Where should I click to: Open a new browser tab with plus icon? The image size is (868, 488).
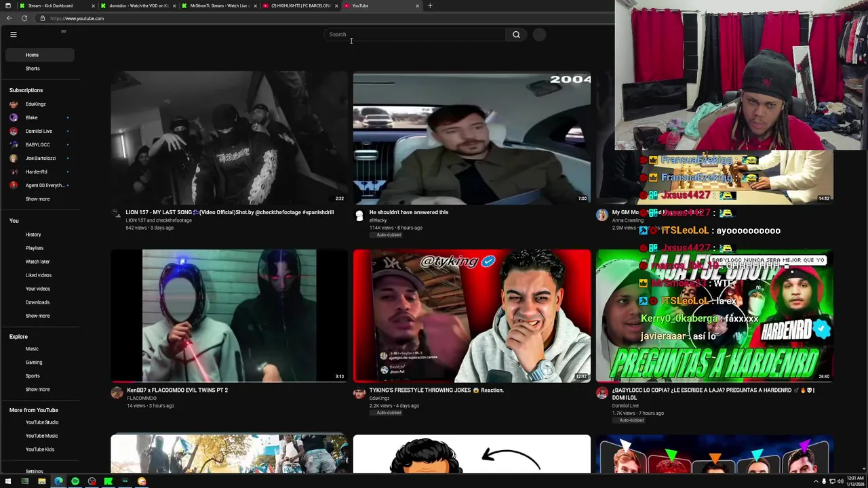pyautogui.click(x=429, y=5)
